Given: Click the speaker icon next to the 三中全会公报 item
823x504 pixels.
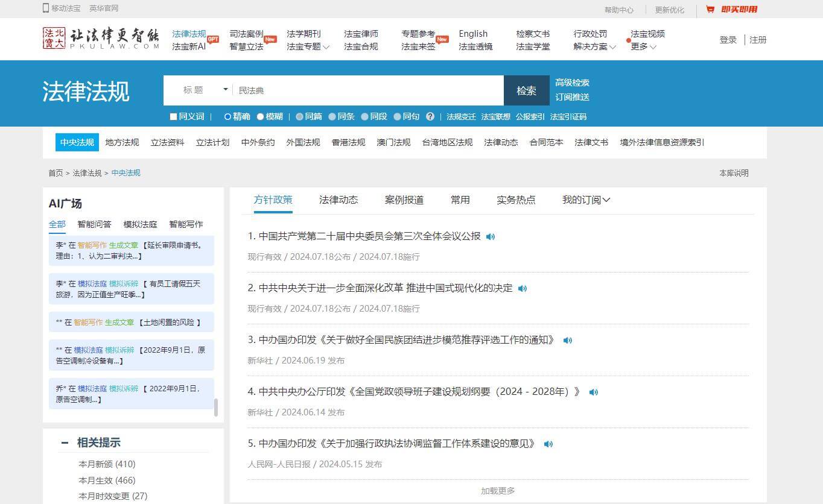Looking at the screenshot, I should tap(491, 236).
